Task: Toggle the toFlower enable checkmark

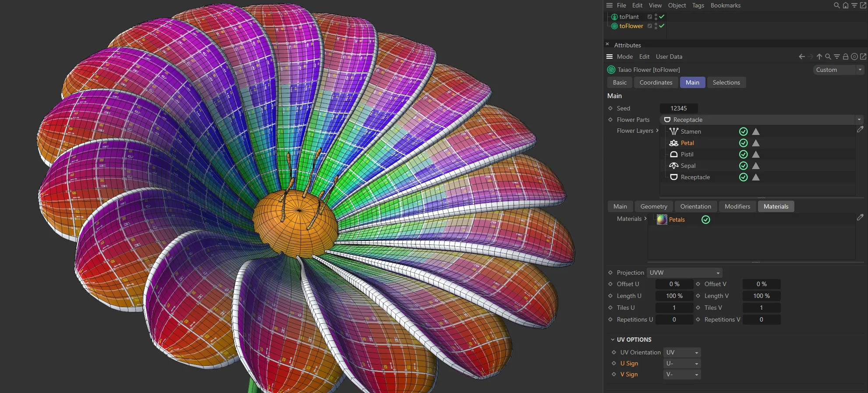Action: pyautogui.click(x=662, y=26)
